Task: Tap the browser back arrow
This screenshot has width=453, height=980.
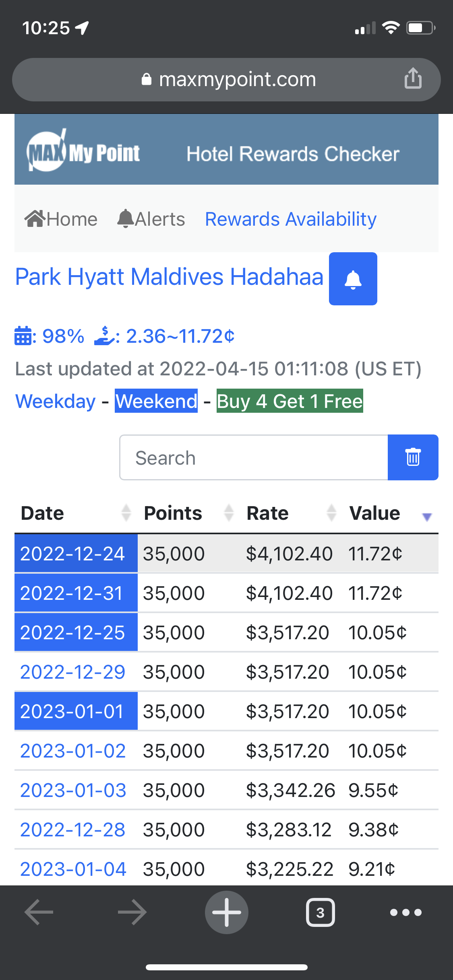Action: pos(39,912)
